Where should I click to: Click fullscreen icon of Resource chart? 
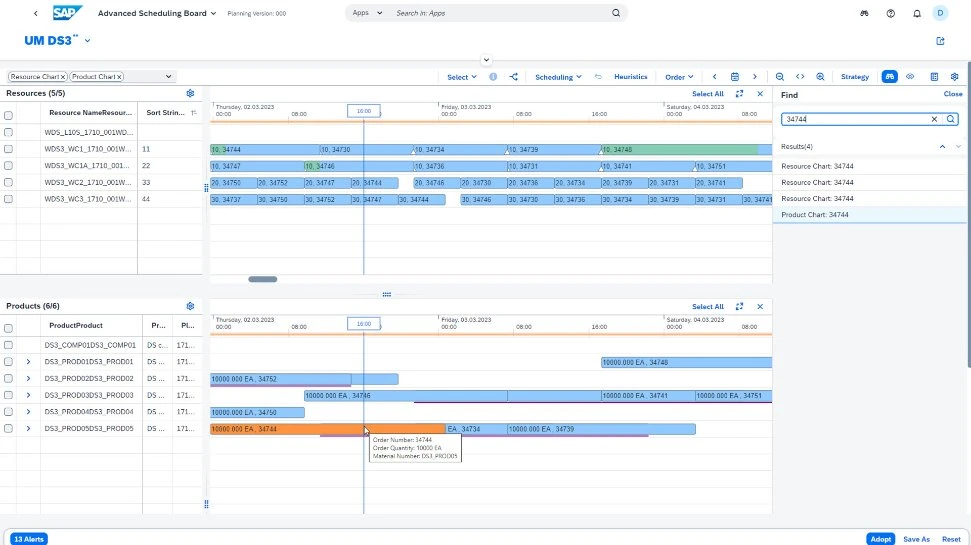click(739, 93)
